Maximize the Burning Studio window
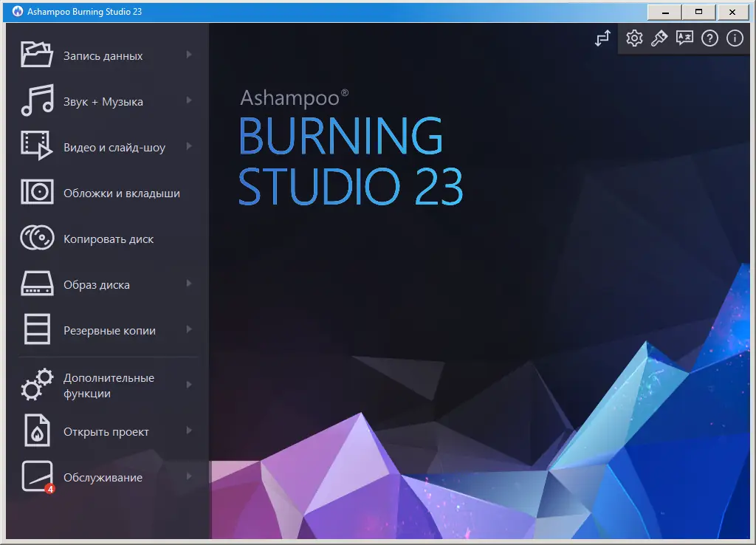756x545 pixels. 698,12
